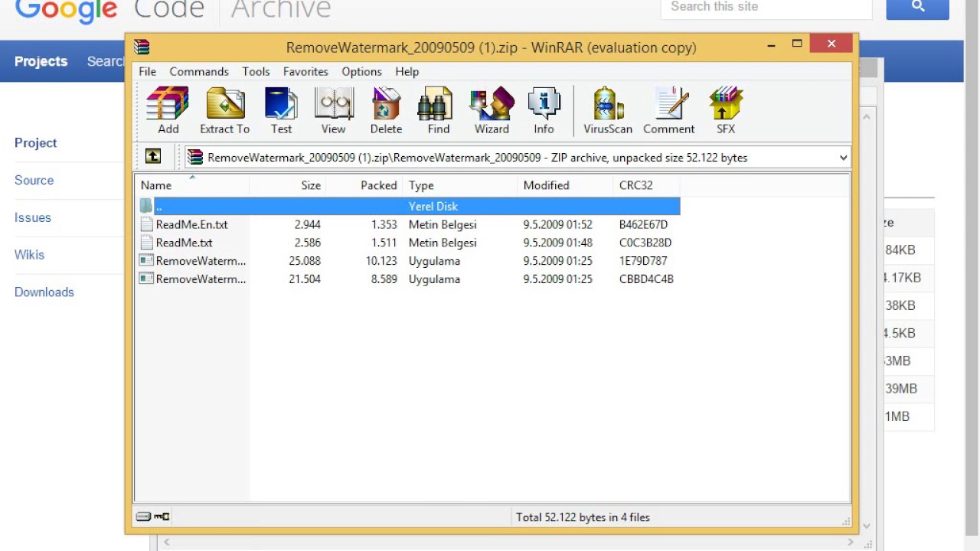Image resolution: width=980 pixels, height=551 pixels.
Task: Select the RemoveWaterm... file with CRC 1E79D787
Action: [201, 261]
